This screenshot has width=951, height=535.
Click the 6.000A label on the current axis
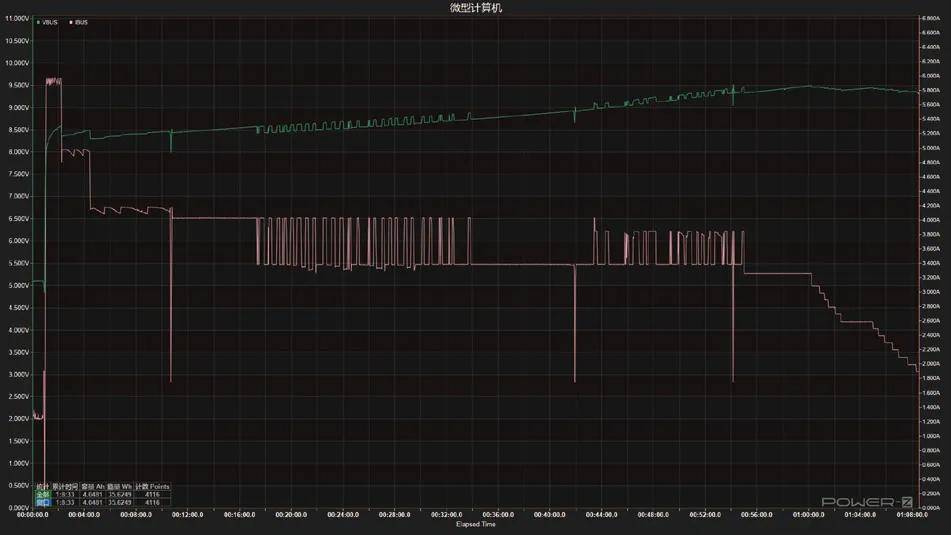931,76
